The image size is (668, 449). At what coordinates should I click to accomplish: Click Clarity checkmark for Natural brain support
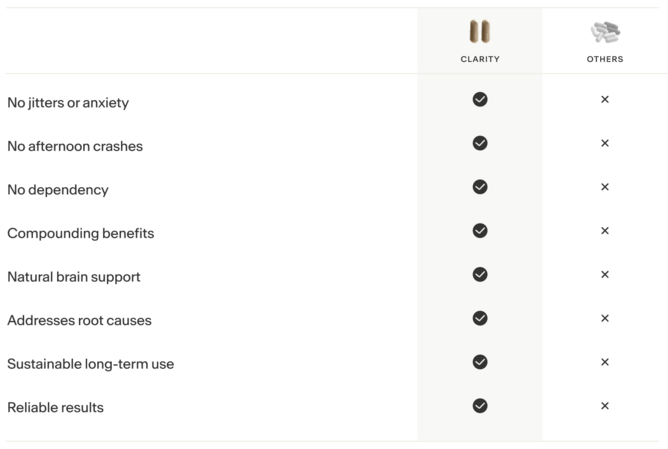[x=480, y=274]
